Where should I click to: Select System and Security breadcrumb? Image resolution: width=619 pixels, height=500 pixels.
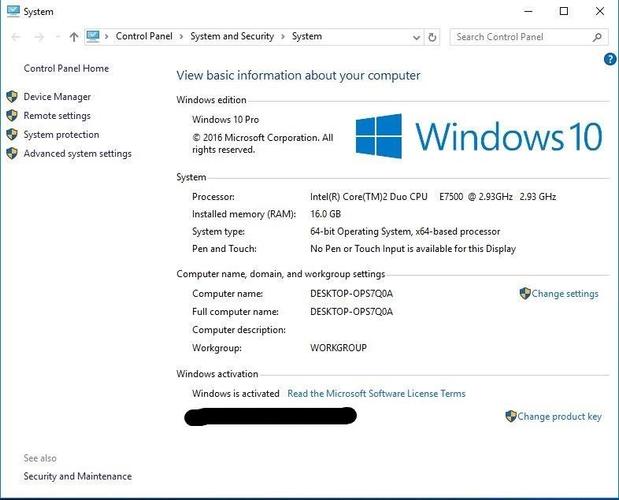click(232, 36)
